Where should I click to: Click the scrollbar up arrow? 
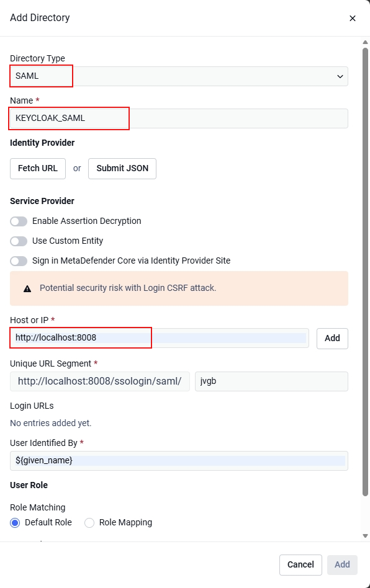(365, 42)
